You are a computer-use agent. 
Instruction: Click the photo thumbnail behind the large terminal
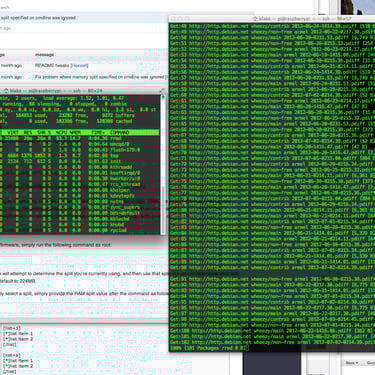pos(358,7)
